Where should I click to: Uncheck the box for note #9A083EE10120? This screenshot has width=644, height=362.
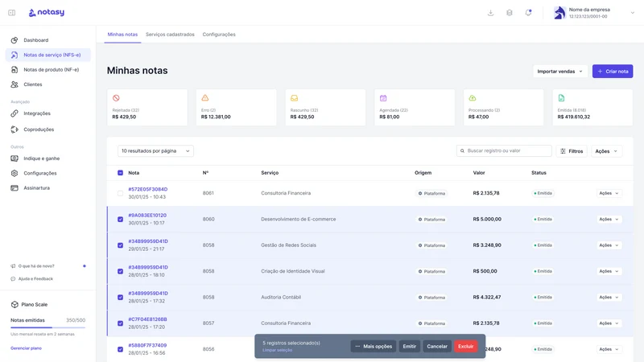tap(120, 219)
